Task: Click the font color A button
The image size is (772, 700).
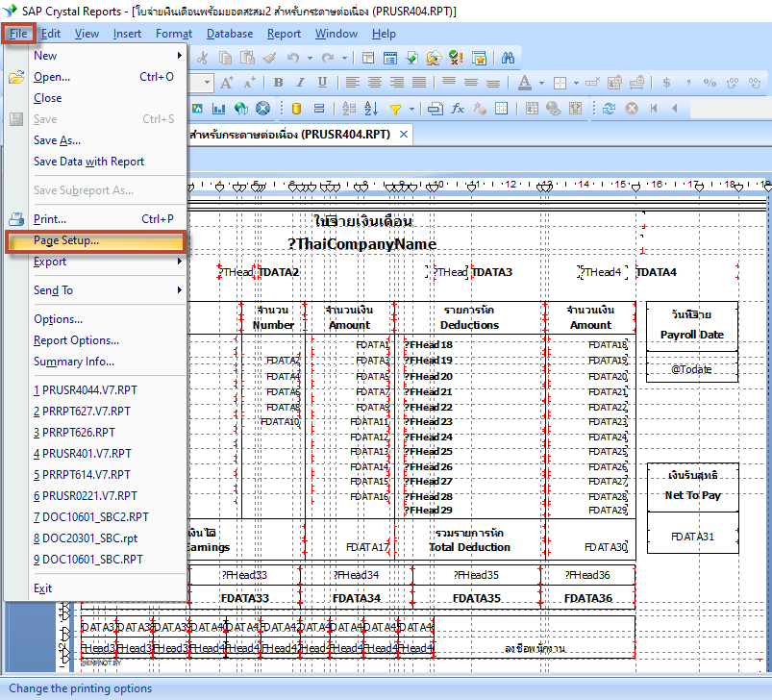Action: (525, 83)
